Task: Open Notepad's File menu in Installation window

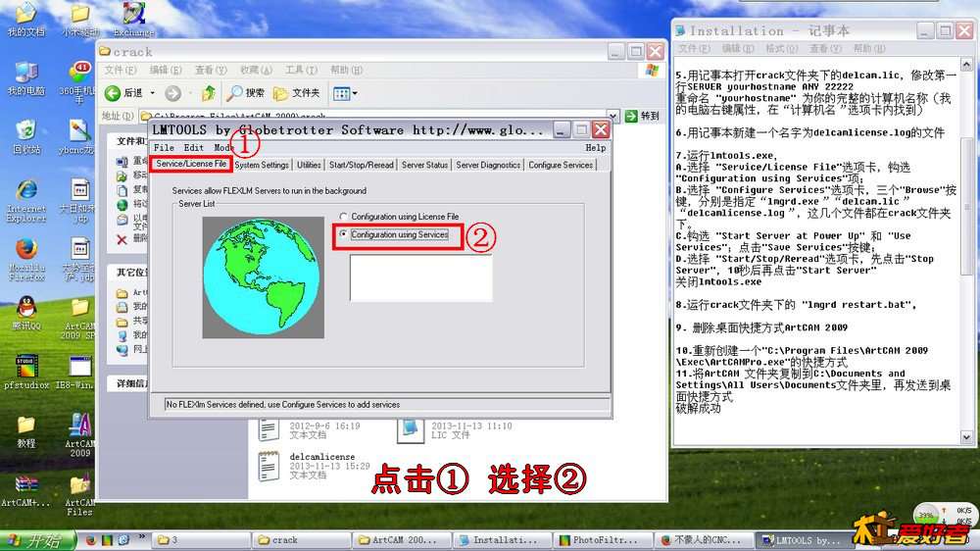Action: click(694, 48)
